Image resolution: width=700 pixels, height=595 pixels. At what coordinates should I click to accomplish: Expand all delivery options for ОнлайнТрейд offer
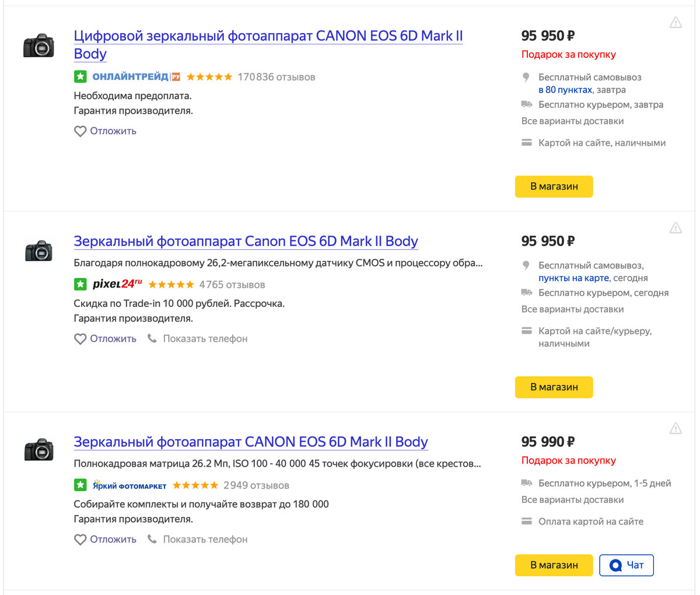[572, 121]
